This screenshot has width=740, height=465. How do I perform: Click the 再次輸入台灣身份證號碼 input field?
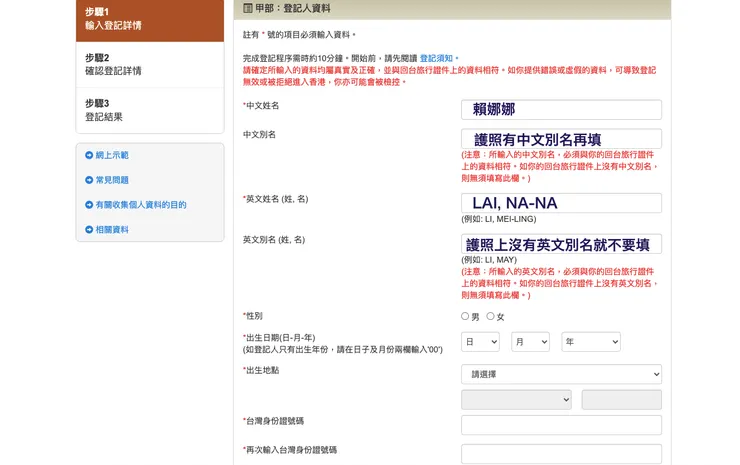click(x=561, y=454)
